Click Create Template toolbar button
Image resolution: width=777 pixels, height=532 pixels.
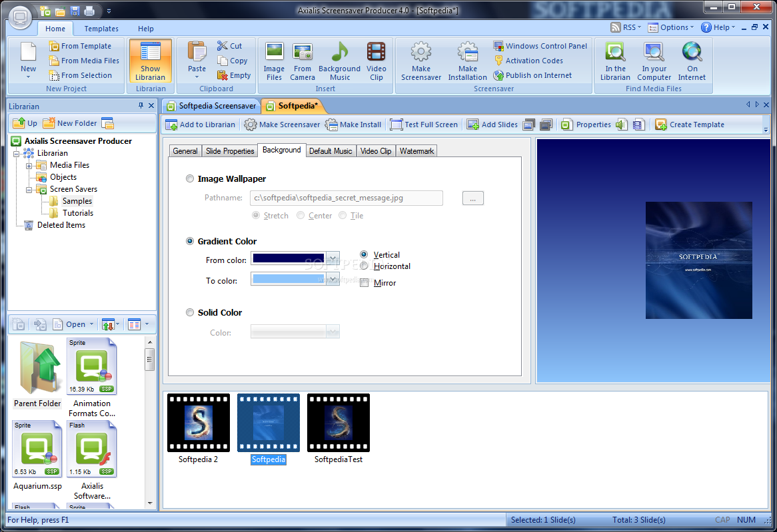pyautogui.click(x=689, y=125)
